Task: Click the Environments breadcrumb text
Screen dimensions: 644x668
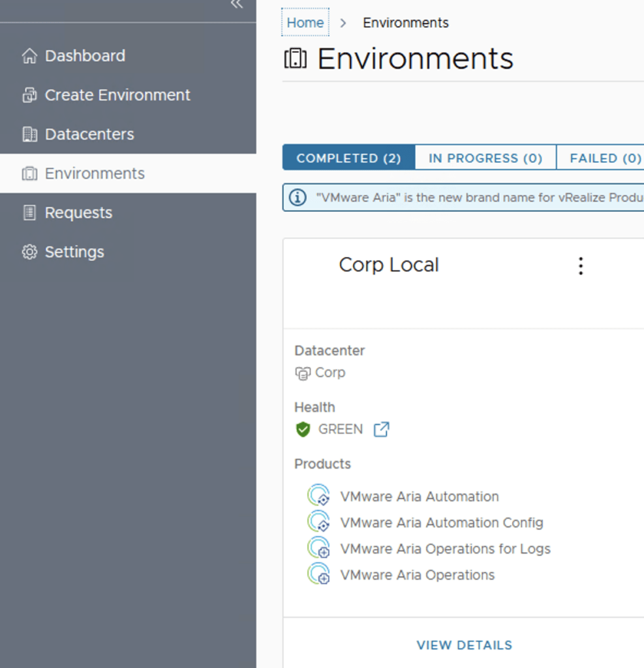Action: click(405, 23)
